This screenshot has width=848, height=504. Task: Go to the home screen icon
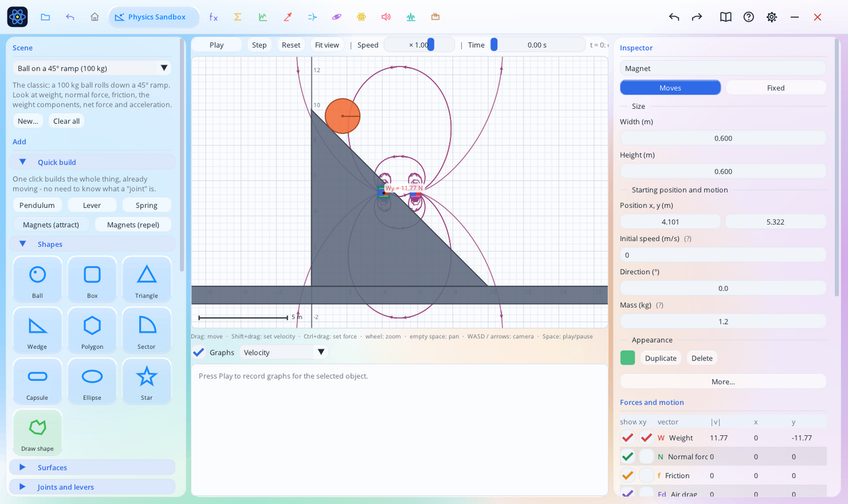pyautogui.click(x=95, y=17)
